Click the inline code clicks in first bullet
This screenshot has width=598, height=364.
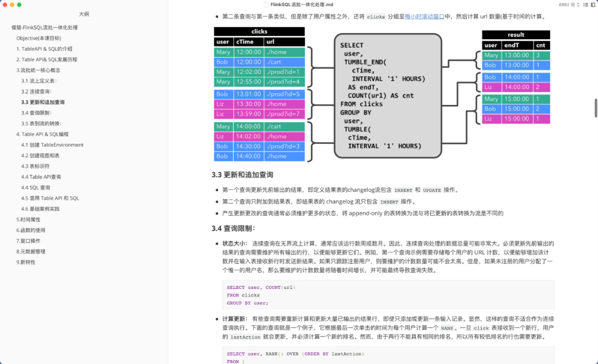pos(375,17)
